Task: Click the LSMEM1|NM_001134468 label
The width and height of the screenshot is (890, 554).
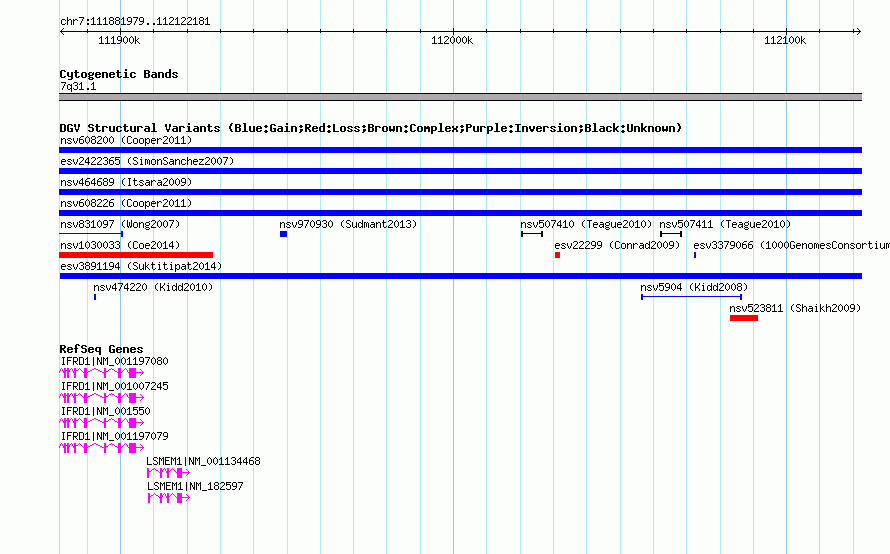Action: (x=203, y=461)
